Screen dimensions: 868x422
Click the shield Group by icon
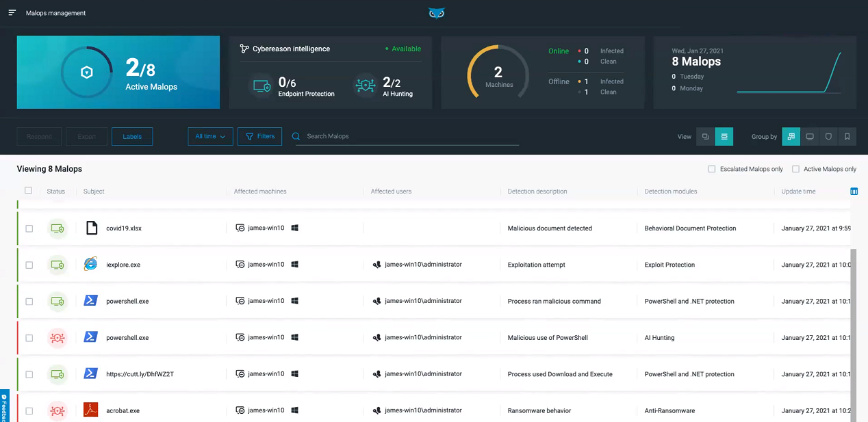828,136
